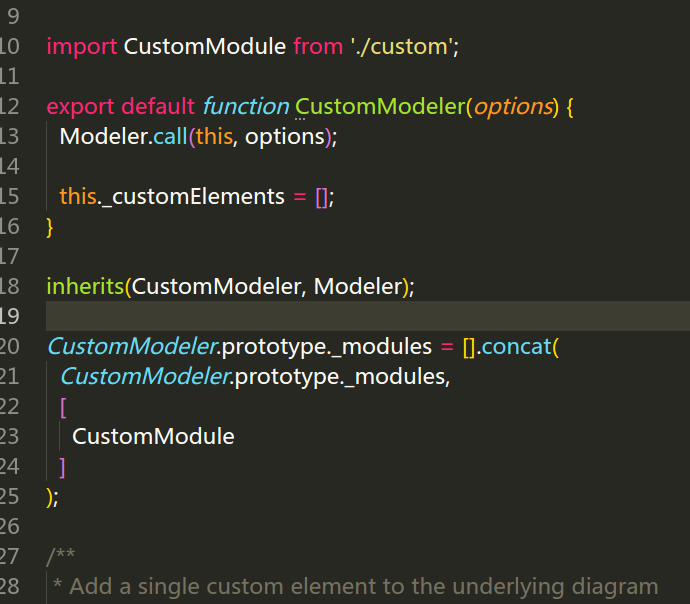The height and width of the screenshot is (604, 690).
Task: Click the highlighted empty line 19
Action: [x=368, y=316]
